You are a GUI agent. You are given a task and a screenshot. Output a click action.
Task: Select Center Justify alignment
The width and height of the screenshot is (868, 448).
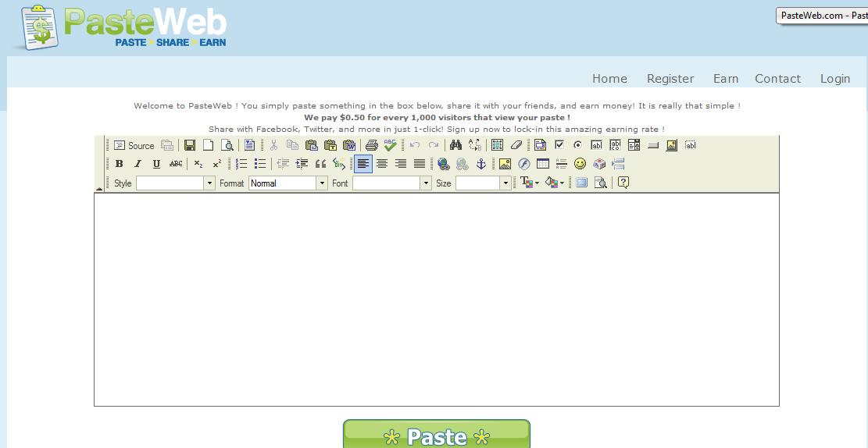(x=382, y=164)
